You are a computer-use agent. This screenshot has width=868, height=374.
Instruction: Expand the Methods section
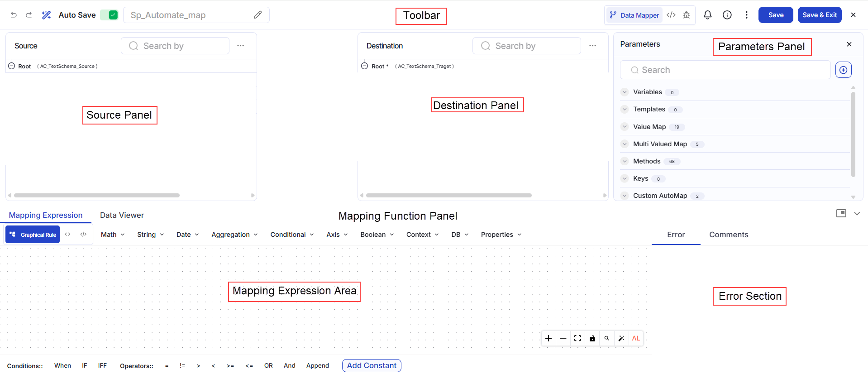625,161
